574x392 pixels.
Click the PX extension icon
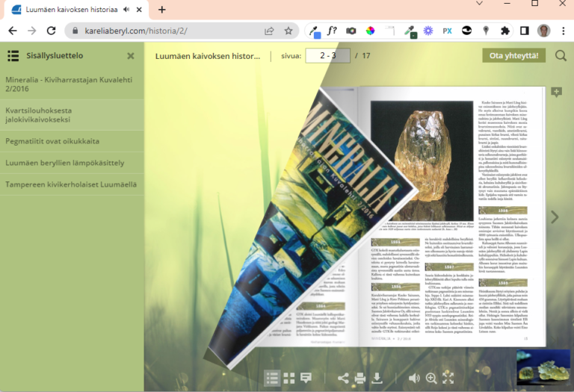pos(448,31)
